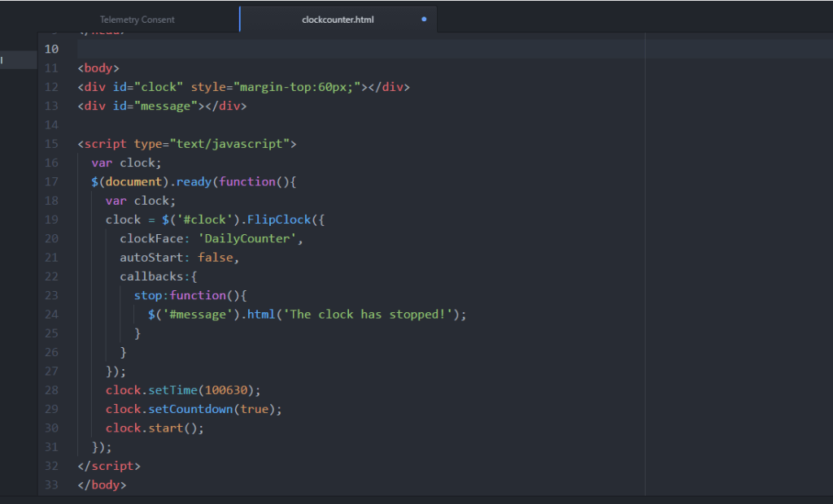The image size is (833, 504).
Task: Select line number 28 in the gutter
Action: click(51, 390)
